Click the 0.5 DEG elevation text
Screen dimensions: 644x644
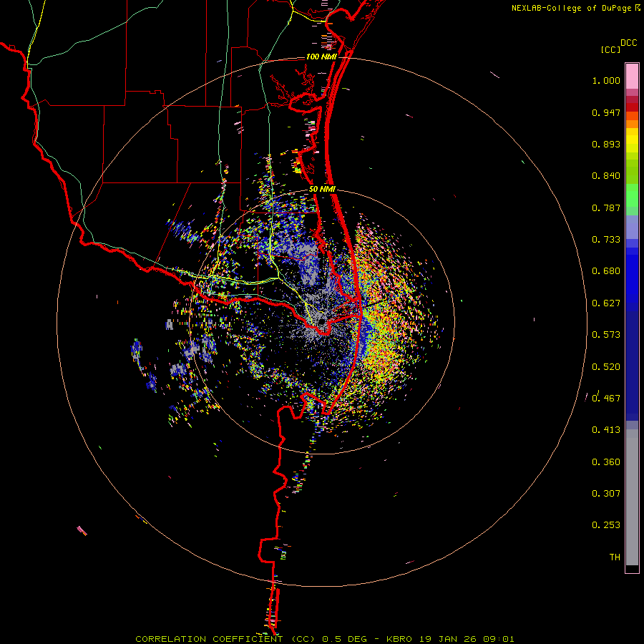pyautogui.click(x=343, y=639)
